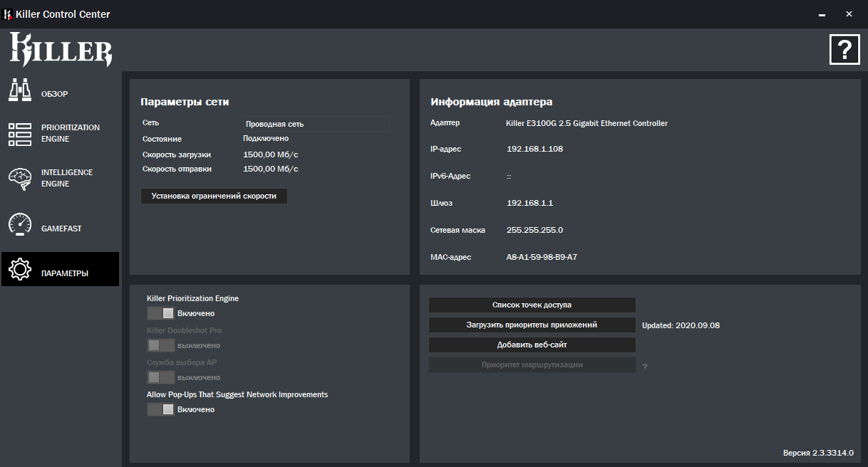Viewport: 868px width, 467px height.
Task: Open the ОБЗОР menu item
Action: coord(55,94)
